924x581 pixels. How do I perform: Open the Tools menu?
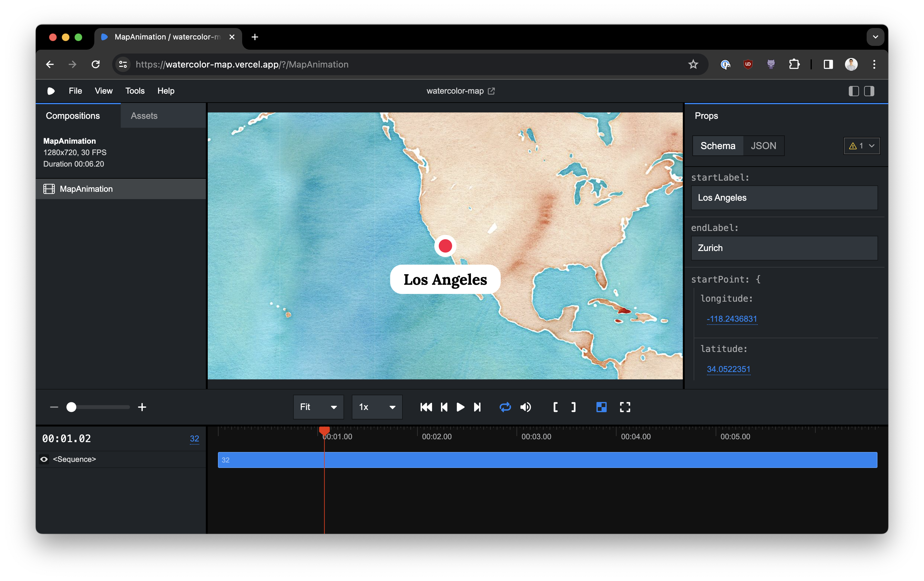tap(135, 91)
